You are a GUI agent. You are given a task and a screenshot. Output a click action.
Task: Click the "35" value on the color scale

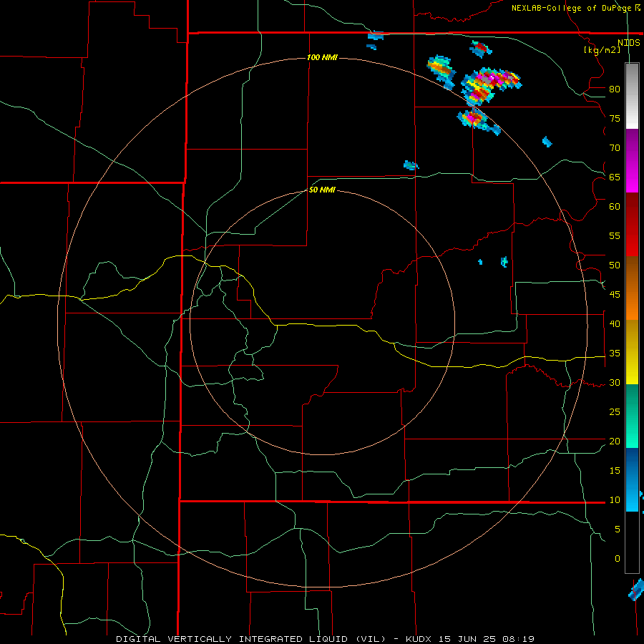coord(615,353)
